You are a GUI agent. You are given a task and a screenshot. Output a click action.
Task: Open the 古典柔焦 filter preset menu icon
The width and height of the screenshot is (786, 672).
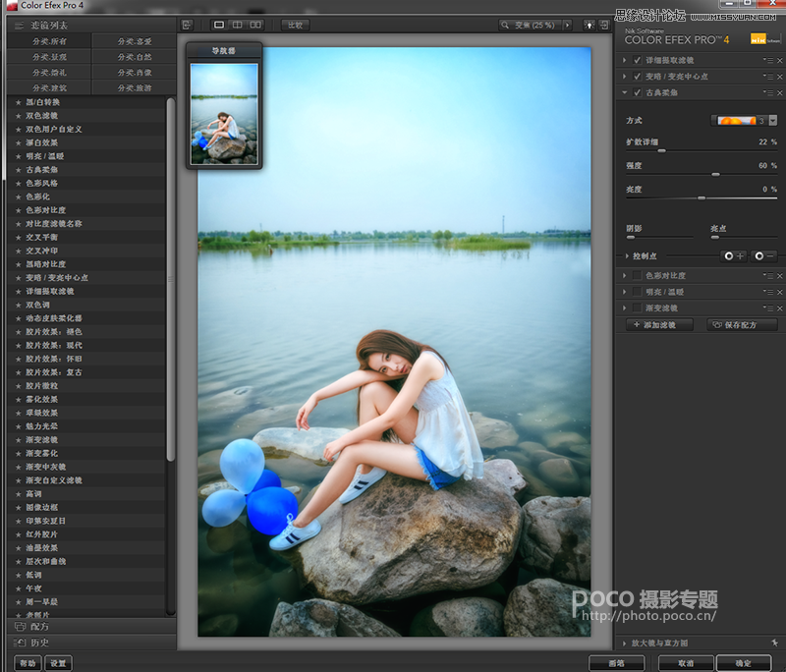[767, 92]
